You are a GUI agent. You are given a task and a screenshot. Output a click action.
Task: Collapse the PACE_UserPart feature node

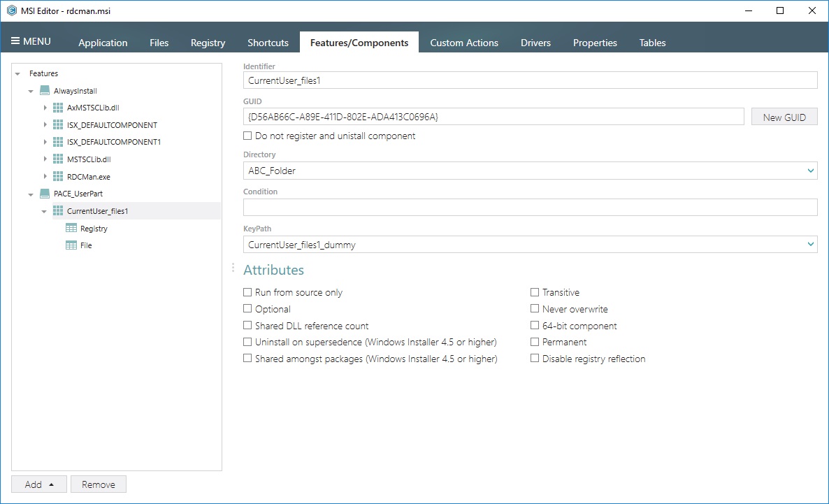tap(31, 194)
